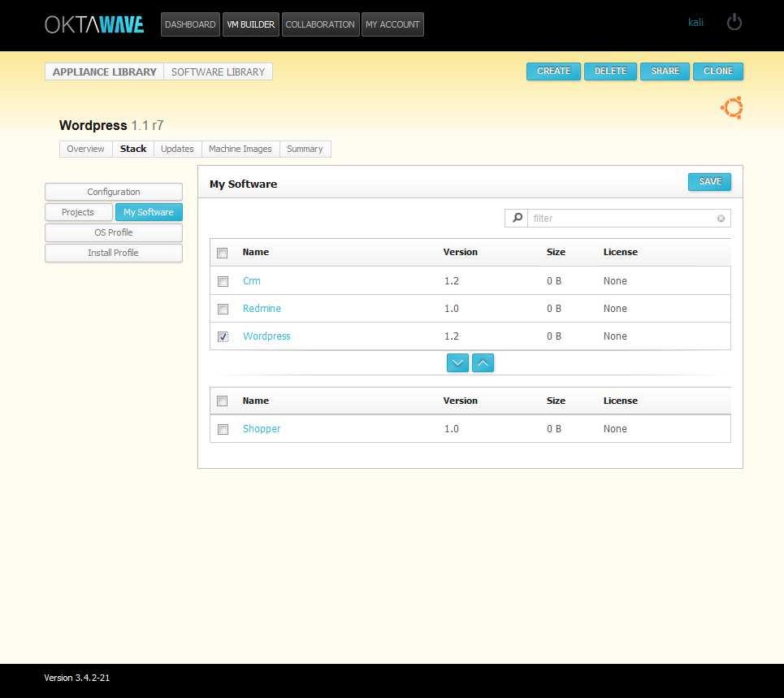Open the Dashboard menu
Screen dimensions: 784x698
point(190,24)
